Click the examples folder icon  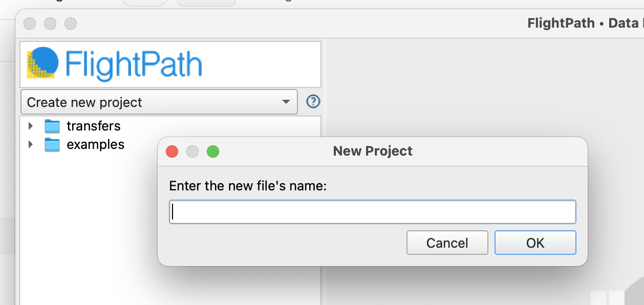(52, 145)
